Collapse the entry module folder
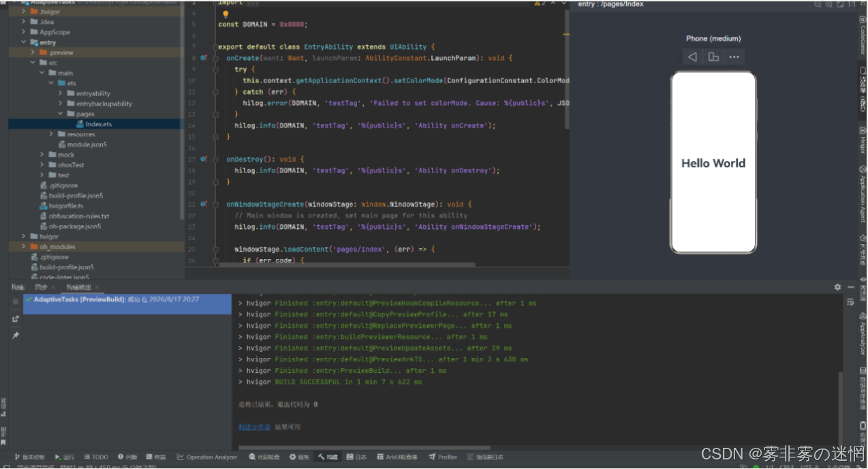The height and width of the screenshot is (469, 868). click(25, 42)
